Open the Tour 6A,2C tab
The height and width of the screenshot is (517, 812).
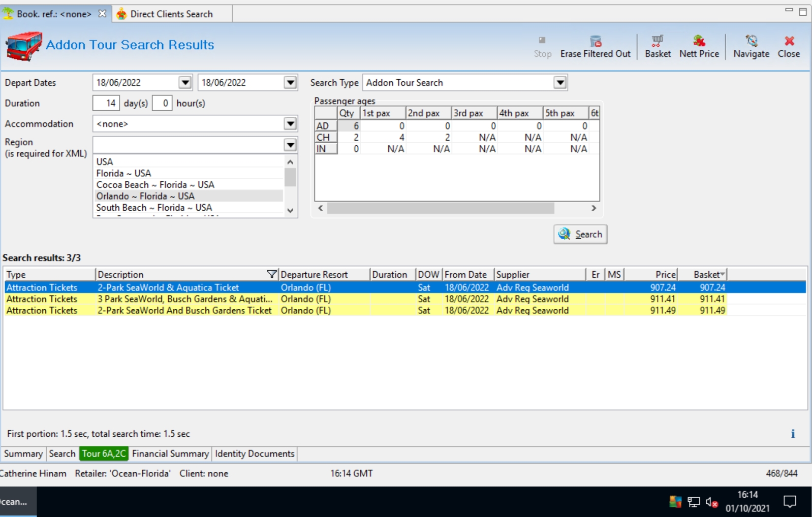coord(104,454)
